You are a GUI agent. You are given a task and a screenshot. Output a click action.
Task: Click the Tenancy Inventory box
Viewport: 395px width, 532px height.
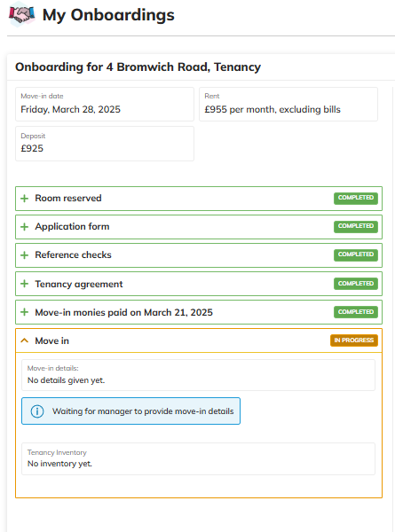[198, 458]
